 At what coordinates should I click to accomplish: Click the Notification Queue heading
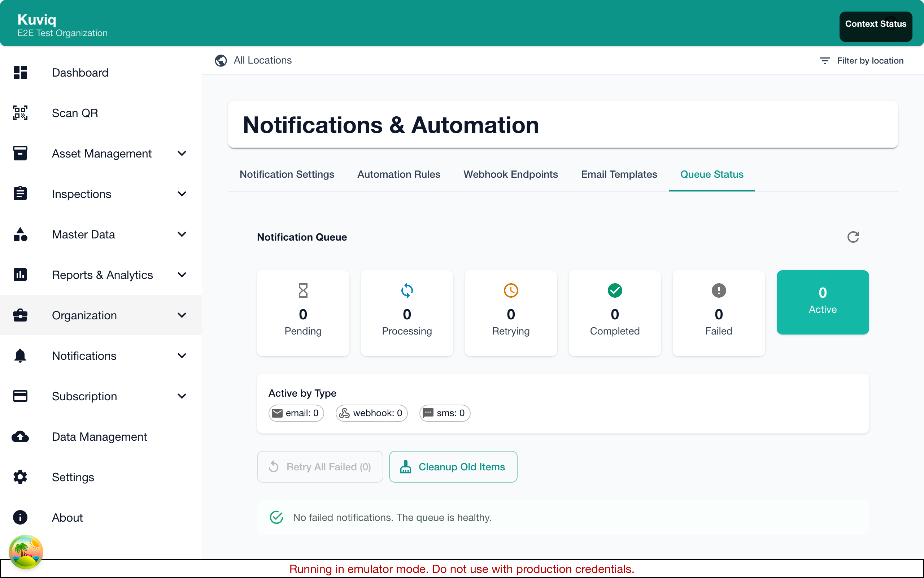[302, 237]
